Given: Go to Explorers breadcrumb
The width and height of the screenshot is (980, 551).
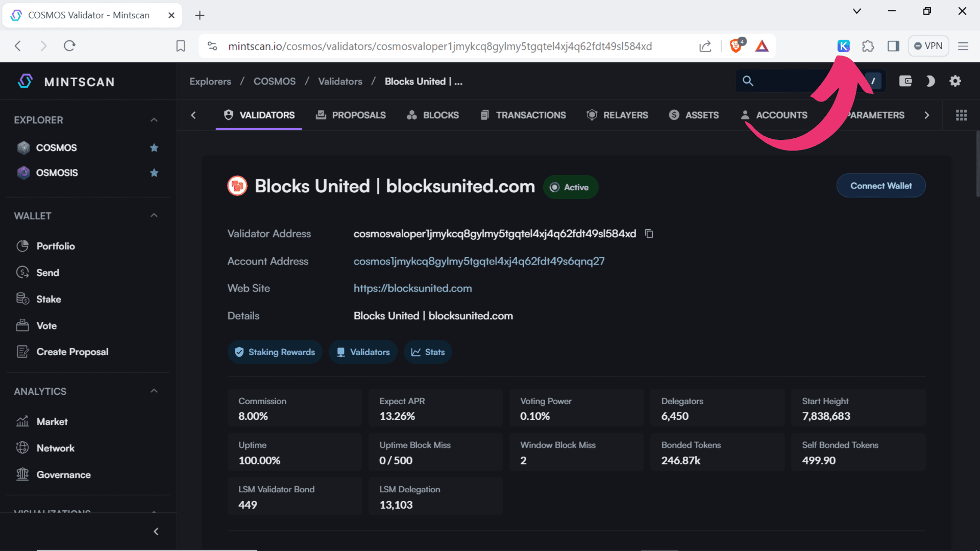Looking at the screenshot, I should pyautogui.click(x=210, y=82).
